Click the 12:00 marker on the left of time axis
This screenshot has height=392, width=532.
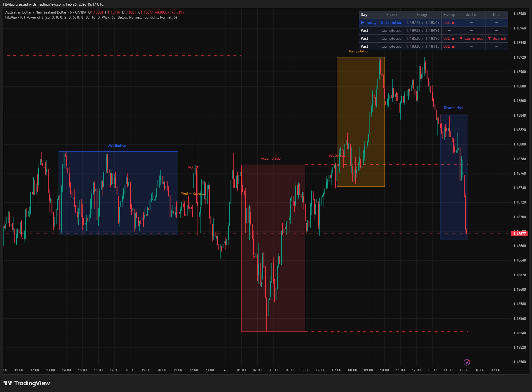35,370
